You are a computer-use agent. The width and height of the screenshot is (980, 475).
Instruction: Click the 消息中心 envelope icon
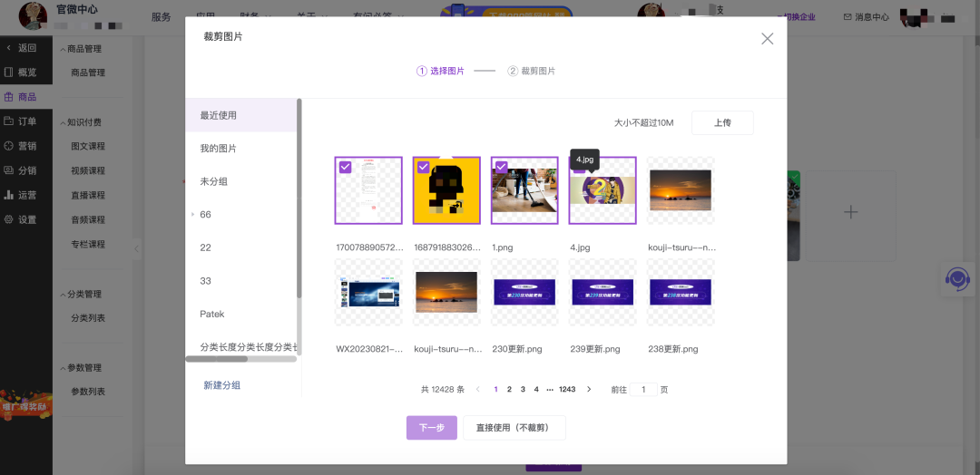pyautogui.click(x=848, y=17)
